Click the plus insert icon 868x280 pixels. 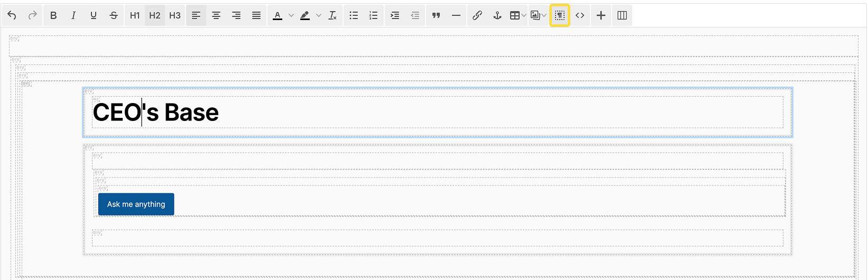tap(601, 15)
